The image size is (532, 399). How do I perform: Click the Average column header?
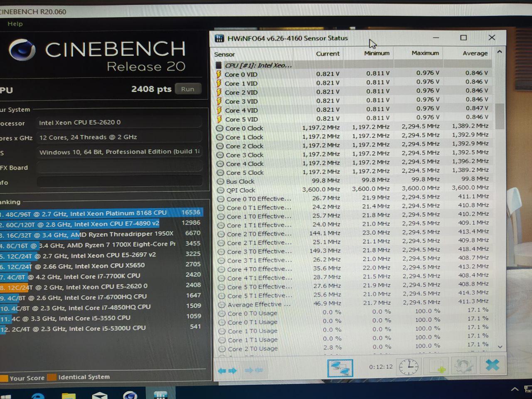pyautogui.click(x=475, y=53)
